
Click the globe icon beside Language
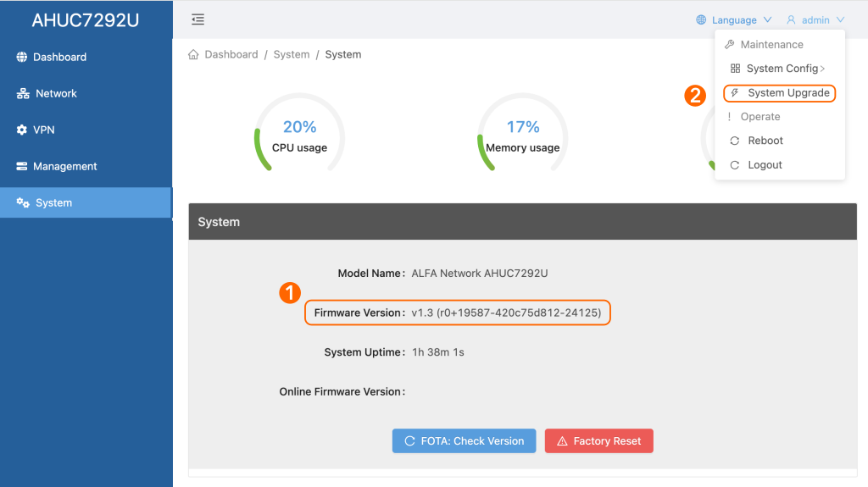(701, 20)
